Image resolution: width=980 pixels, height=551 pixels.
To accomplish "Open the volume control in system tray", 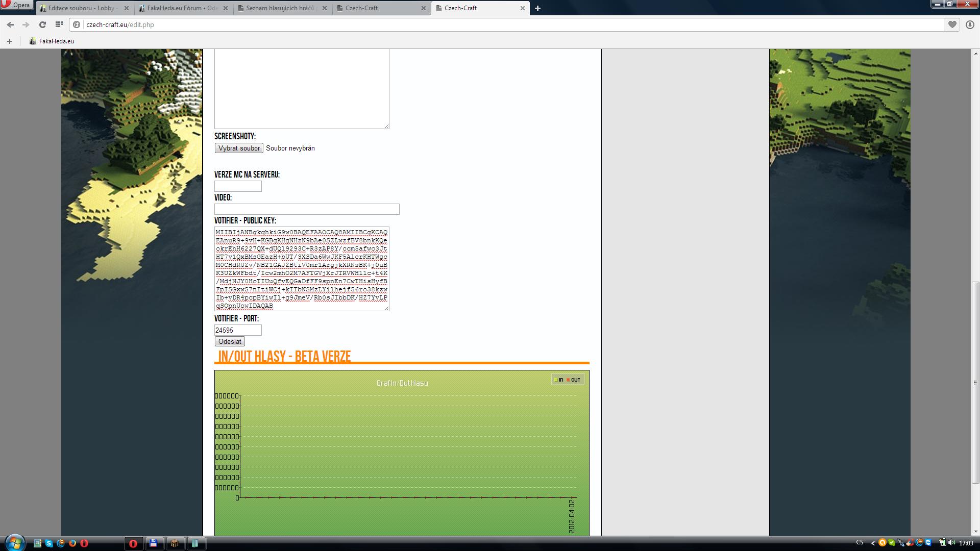I will (951, 543).
